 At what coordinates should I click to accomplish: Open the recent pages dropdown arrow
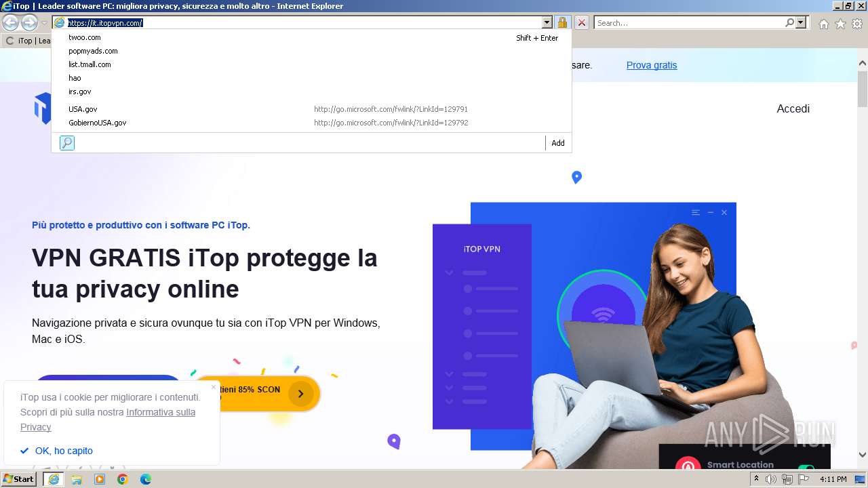point(44,23)
